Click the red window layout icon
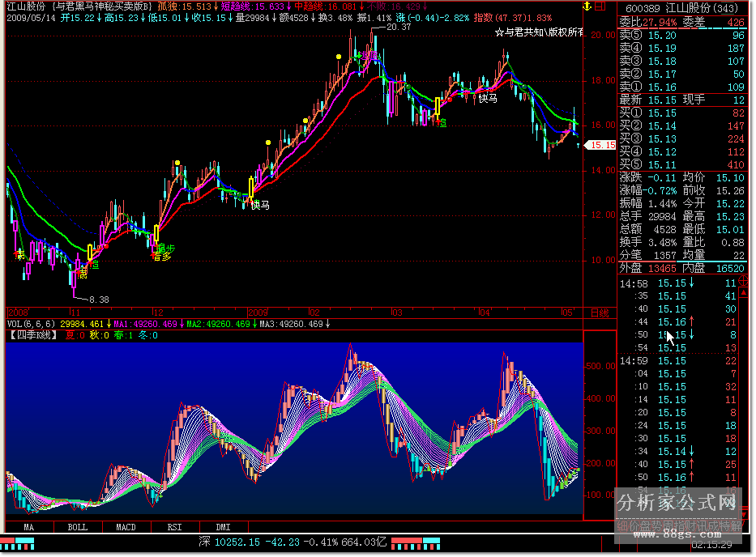Screen dimensions: 756x557 [x=600, y=6]
